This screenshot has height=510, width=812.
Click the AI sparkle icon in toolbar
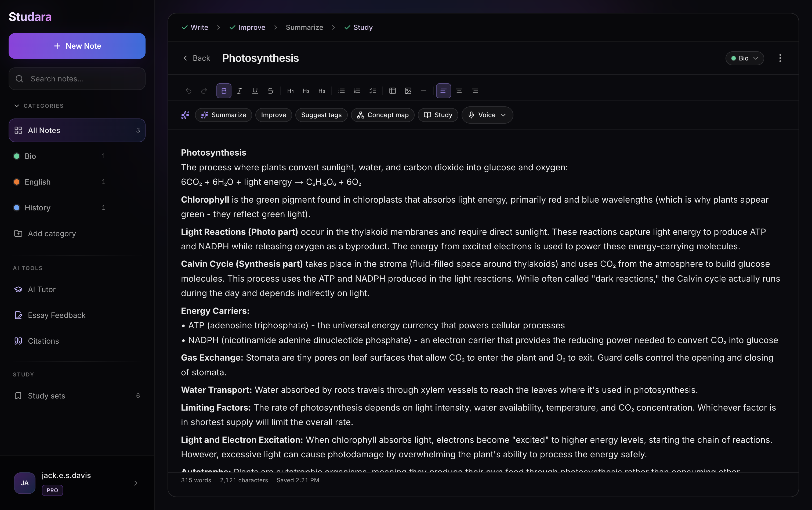(x=185, y=115)
